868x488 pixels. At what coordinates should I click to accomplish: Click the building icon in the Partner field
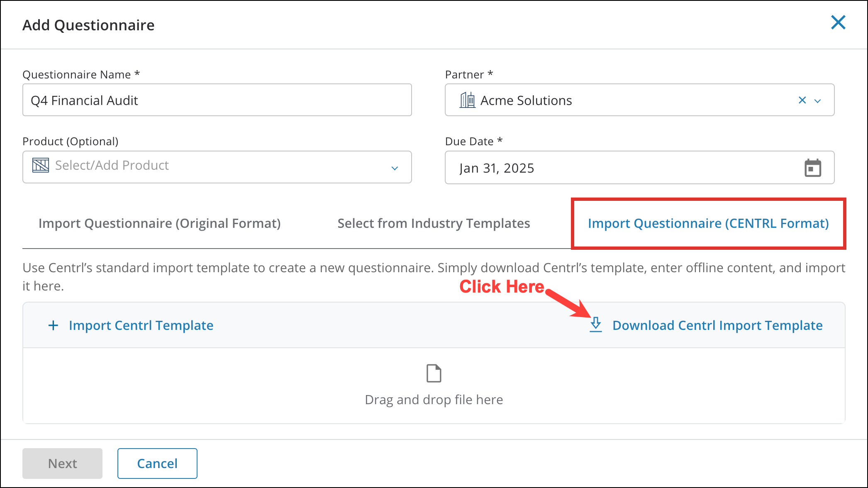pyautogui.click(x=467, y=100)
